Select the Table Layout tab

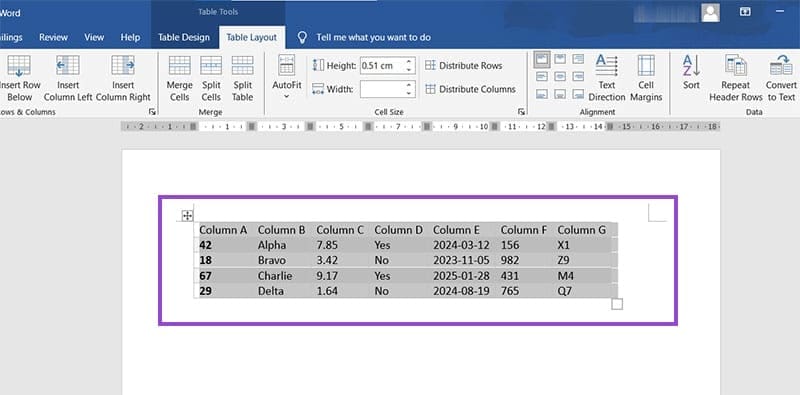click(x=252, y=37)
